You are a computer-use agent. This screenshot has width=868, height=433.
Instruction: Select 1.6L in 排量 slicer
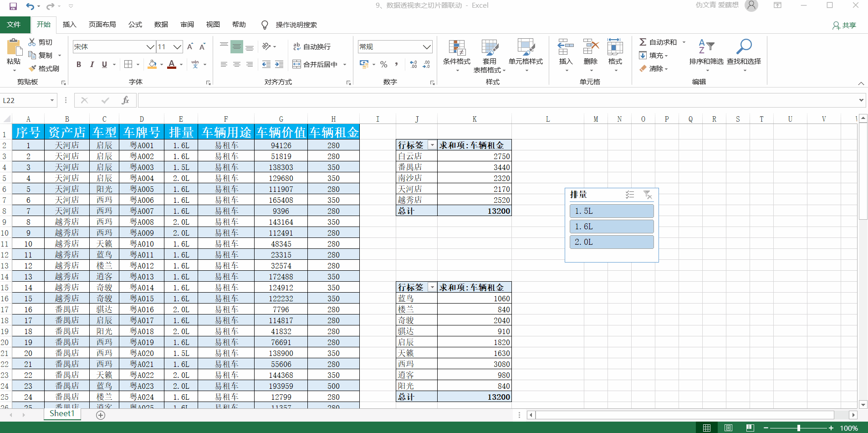(x=612, y=227)
